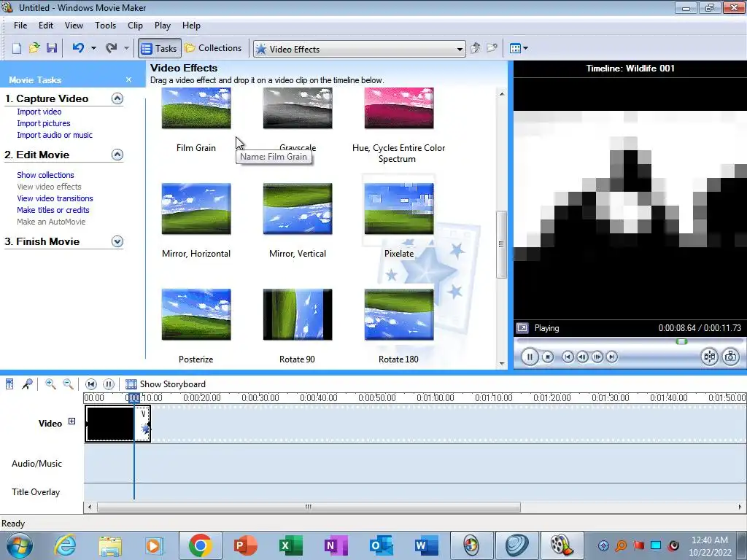
Task: Select the Rotate 180 effect thumbnail
Action: pos(399,314)
